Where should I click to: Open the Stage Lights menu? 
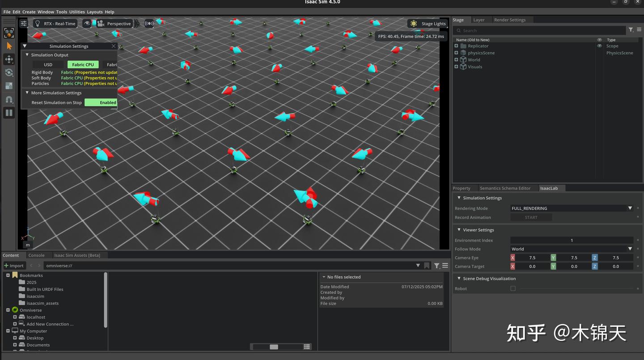(428, 24)
